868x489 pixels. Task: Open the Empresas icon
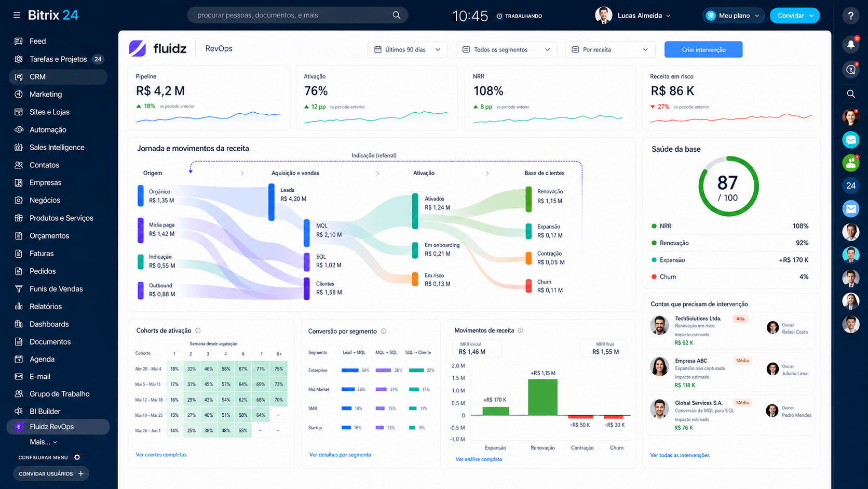tap(19, 182)
